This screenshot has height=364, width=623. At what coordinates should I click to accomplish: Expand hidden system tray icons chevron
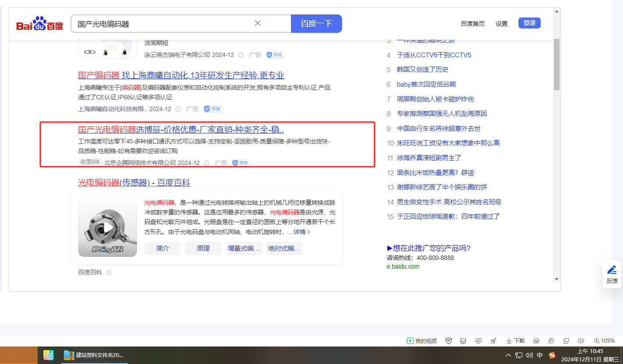508,355
